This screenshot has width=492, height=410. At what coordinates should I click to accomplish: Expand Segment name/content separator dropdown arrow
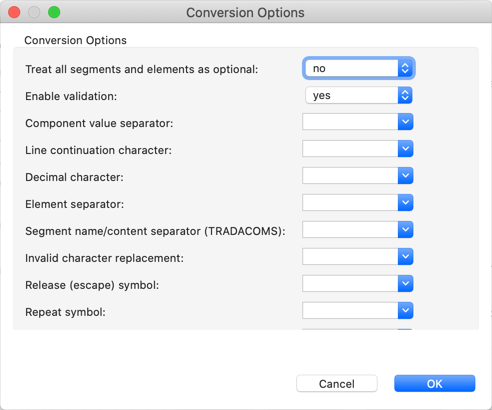405,230
